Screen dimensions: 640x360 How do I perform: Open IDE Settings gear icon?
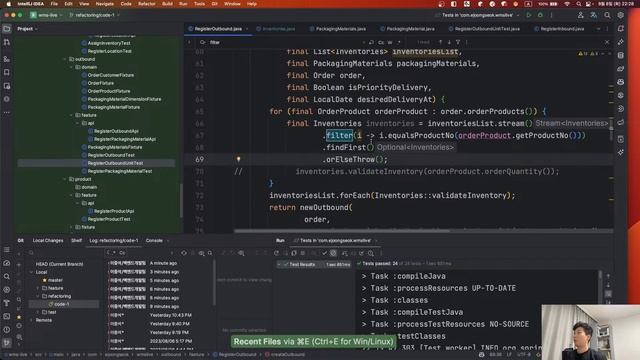[x=620, y=15]
